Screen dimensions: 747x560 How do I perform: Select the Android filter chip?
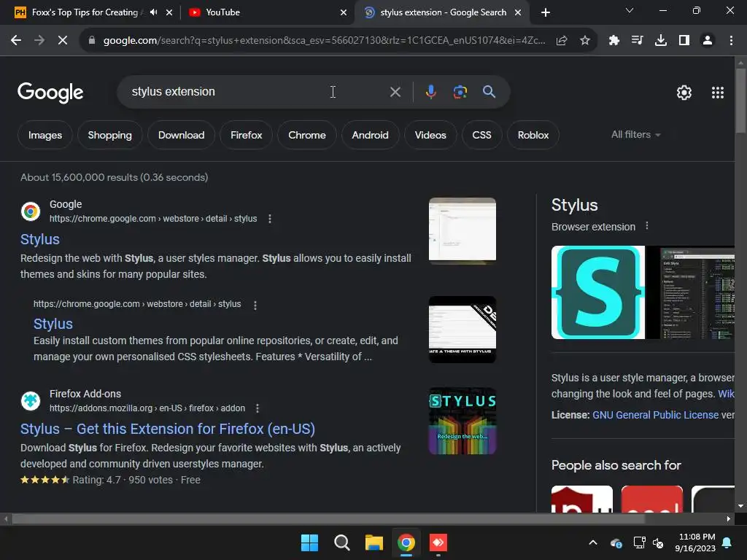370,135
